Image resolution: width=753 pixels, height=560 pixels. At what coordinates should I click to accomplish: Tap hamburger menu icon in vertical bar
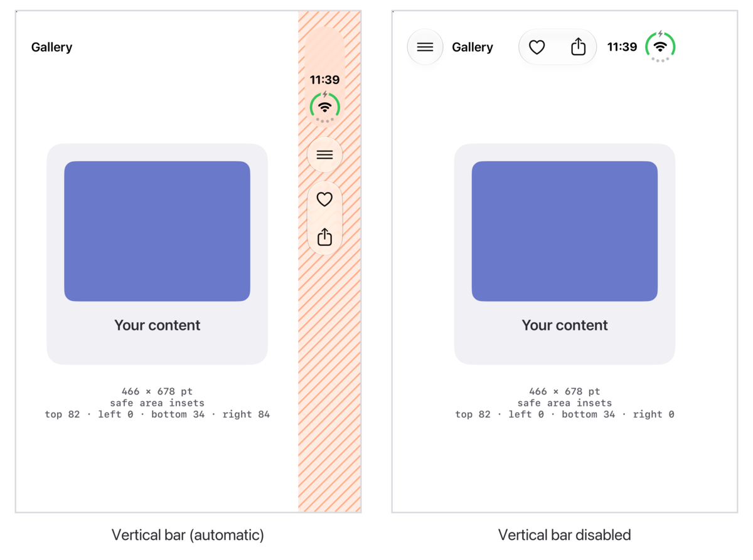tap(324, 155)
